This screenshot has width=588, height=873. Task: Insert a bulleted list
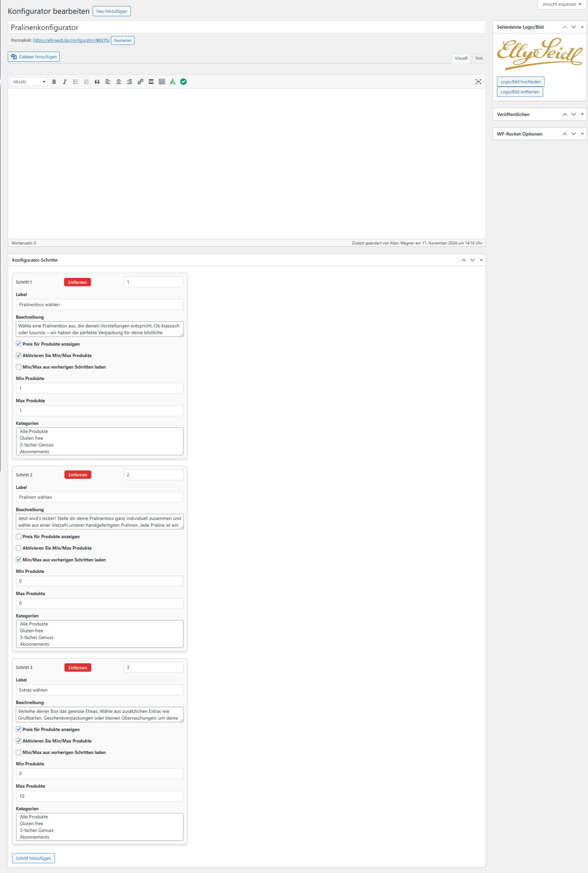[75, 82]
